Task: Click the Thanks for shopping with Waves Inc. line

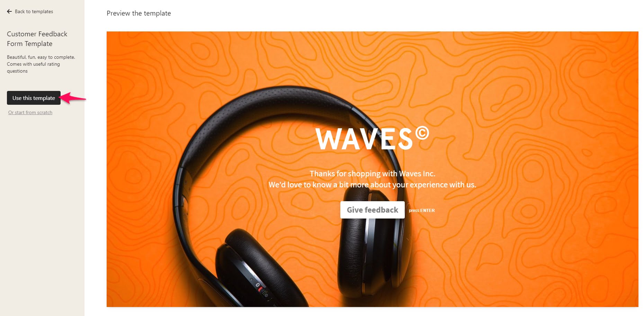Action: tap(372, 174)
